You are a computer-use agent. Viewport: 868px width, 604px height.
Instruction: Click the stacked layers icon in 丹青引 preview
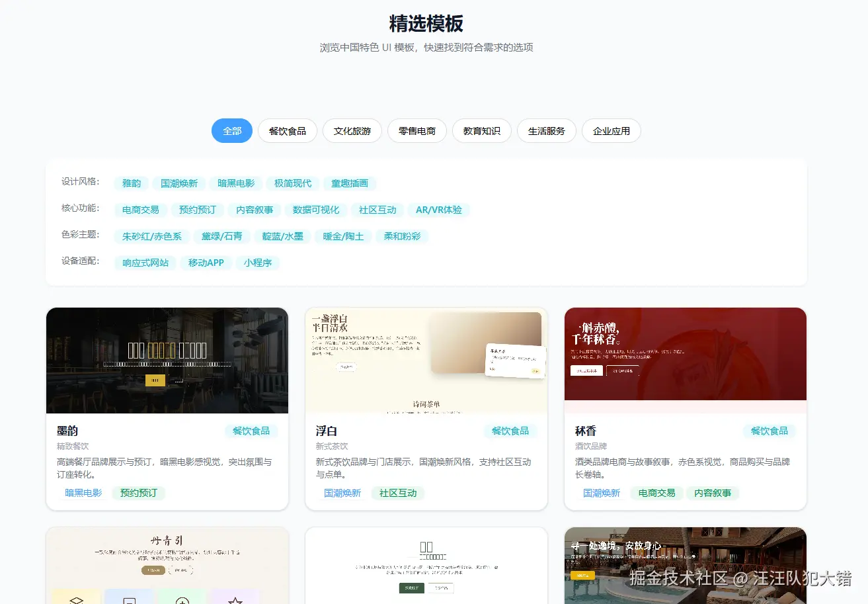coord(76,599)
